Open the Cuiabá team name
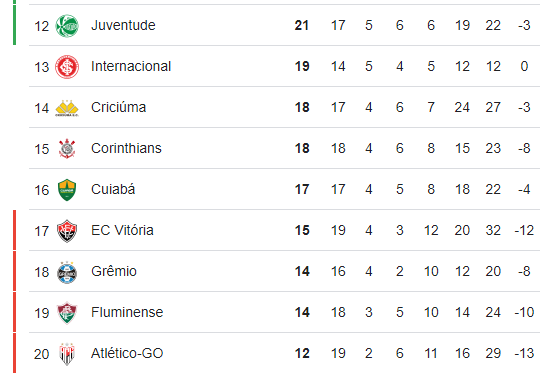Image resolution: width=540 pixels, height=378 pixels. [x=113, y=189]
